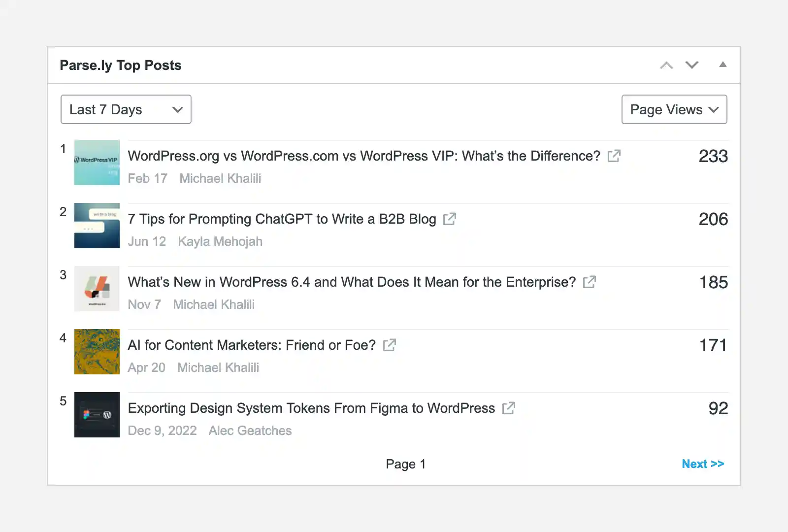Expand the time range dropdown chevron
The height and width of the screenshot is (532, 788).
click(x=177, y=109)
